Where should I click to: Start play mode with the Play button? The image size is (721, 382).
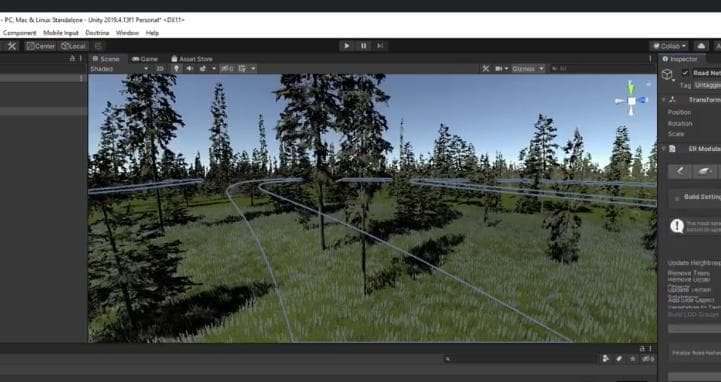[347, 46]
